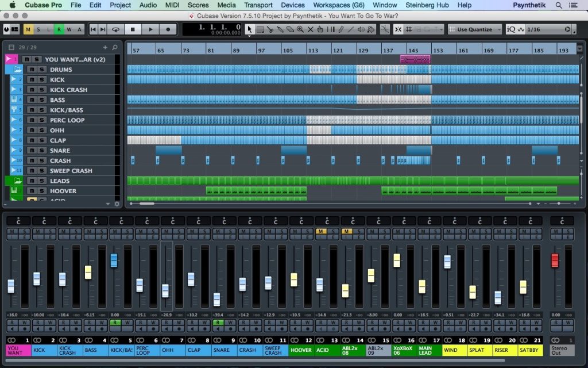This screenshot has width=588, height=368.
Task: Select the Zoom magnifier tool
Action: tap(300, 29)
